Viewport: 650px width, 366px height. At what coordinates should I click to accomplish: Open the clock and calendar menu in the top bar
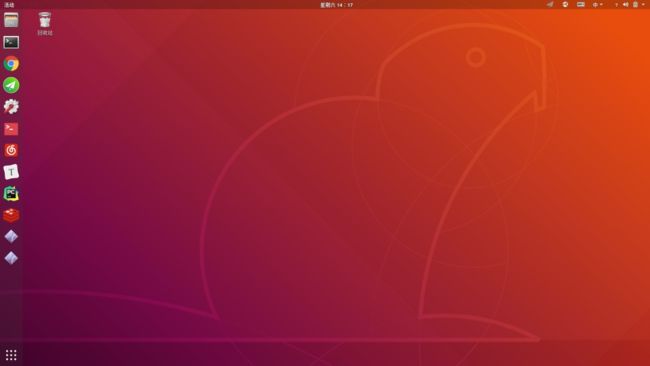(x=336, y=5)
